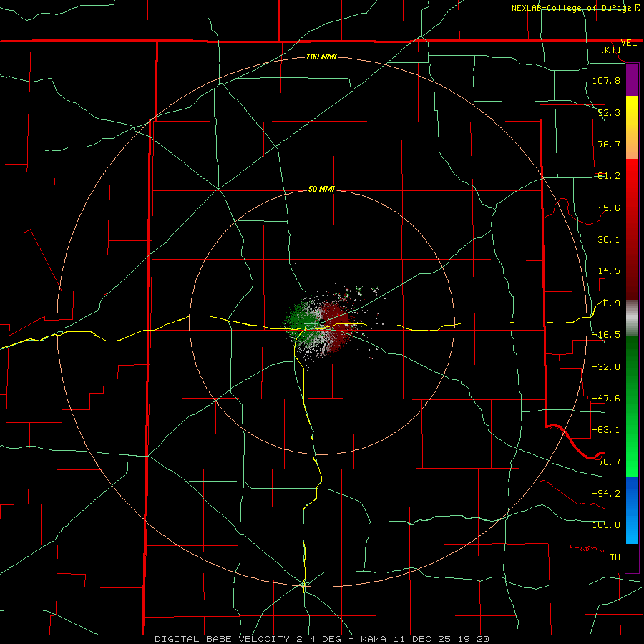Select the -63.1 scale value
The height and width of the screenshot is (644, 644).
pyautogui.click(x=606, y=430)
